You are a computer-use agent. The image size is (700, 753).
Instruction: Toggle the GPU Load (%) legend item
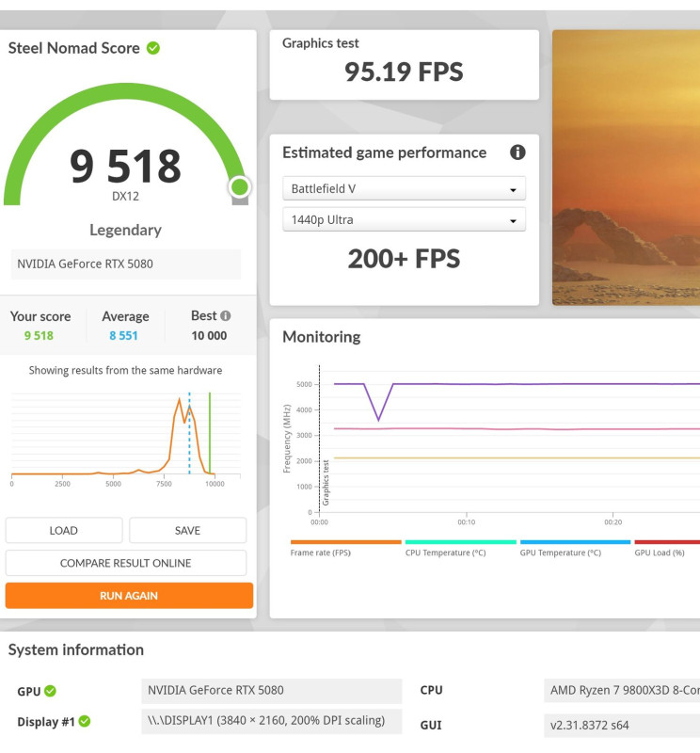[x=667, y=549]
